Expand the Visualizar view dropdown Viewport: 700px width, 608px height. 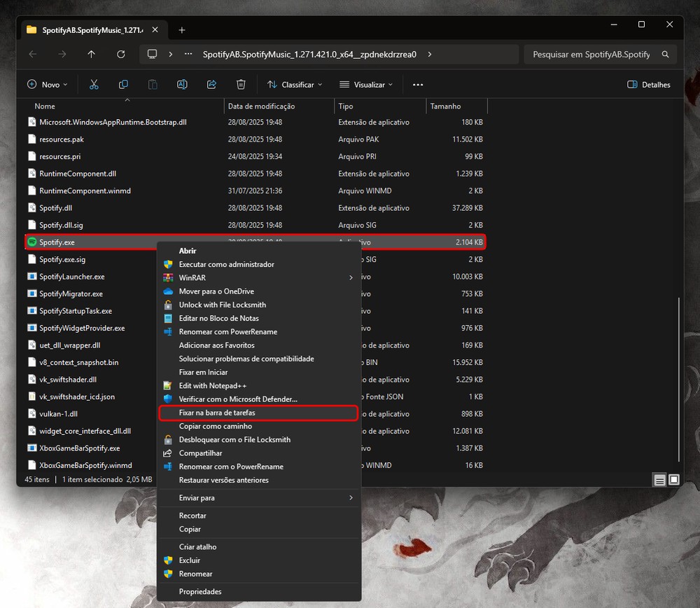[366, 85]
